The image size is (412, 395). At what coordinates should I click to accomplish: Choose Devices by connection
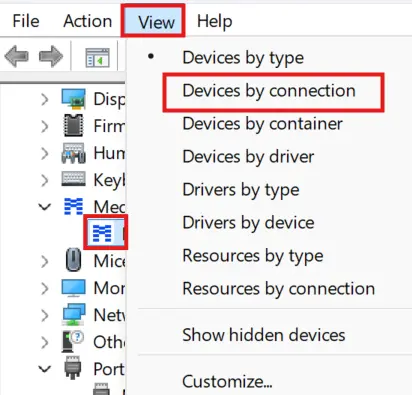[269, 91]
